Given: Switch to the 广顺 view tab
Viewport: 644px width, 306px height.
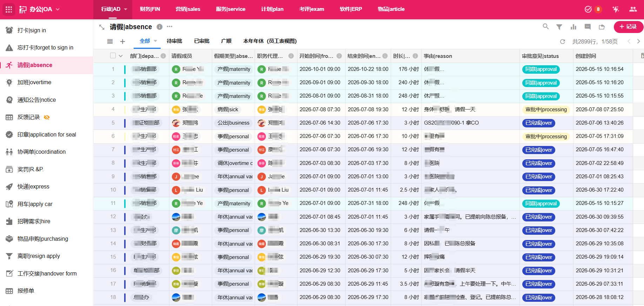Looking at the screenshot, I should (226, 41).
